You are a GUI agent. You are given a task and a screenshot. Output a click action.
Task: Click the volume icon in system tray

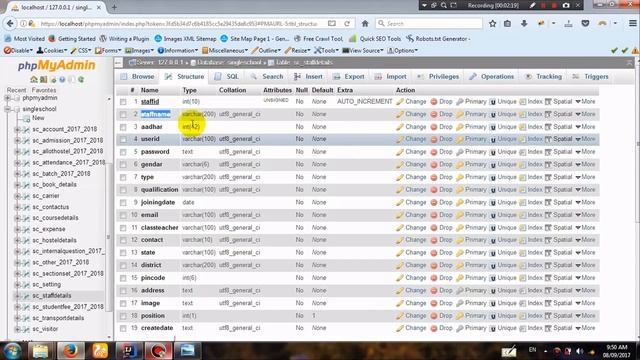coord(580,351)
